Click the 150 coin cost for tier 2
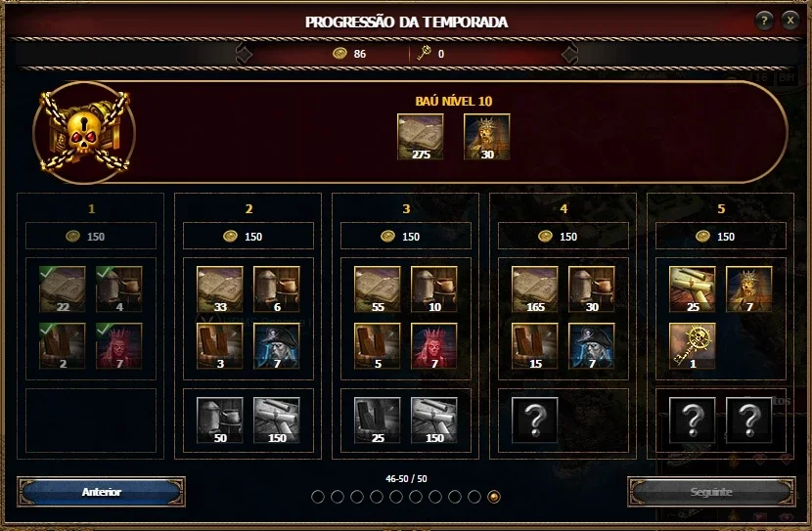This screenshot has height=531, width=812. (x=248, y=237)
